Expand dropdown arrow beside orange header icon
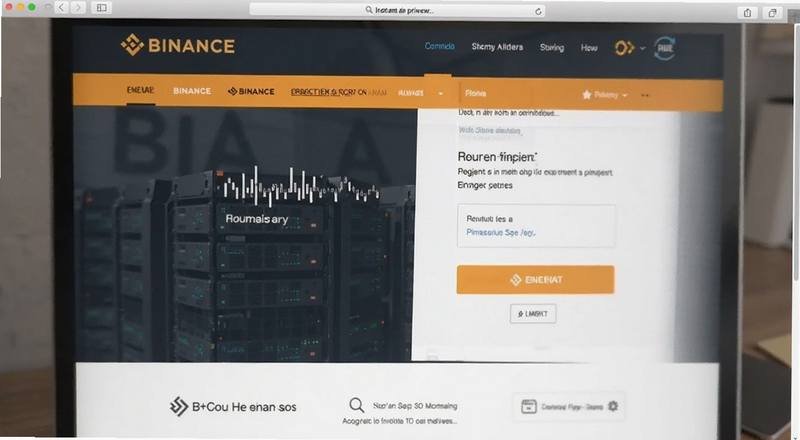800x440 pixels. click(642, 48)
